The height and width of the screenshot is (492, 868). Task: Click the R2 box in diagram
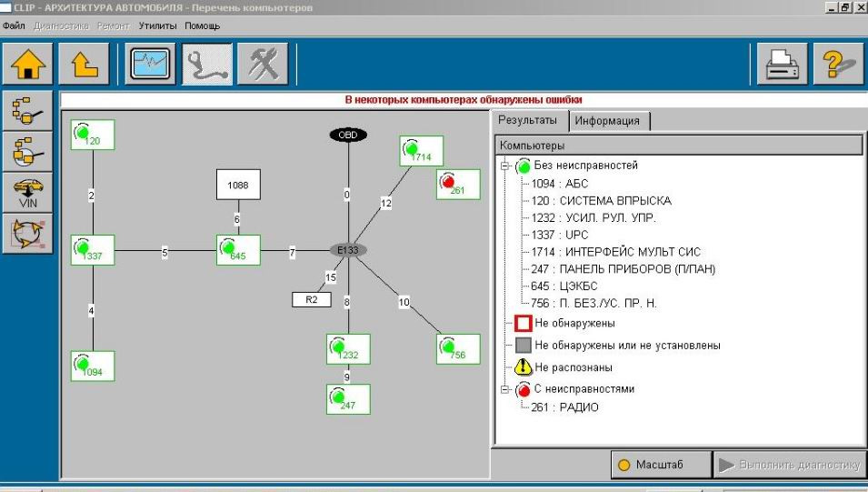[312, 300]
